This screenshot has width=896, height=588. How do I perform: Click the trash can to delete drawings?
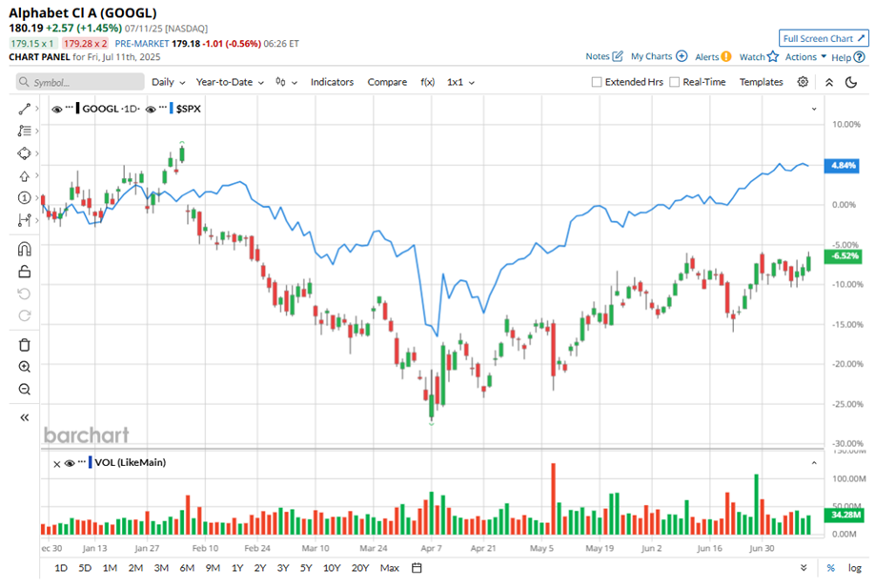[24, 345]
